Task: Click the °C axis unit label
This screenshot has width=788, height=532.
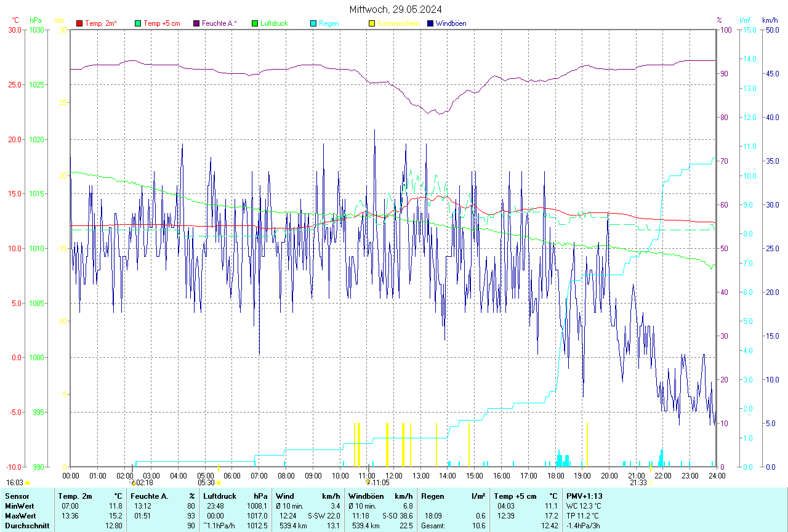Action: (15, 20)
